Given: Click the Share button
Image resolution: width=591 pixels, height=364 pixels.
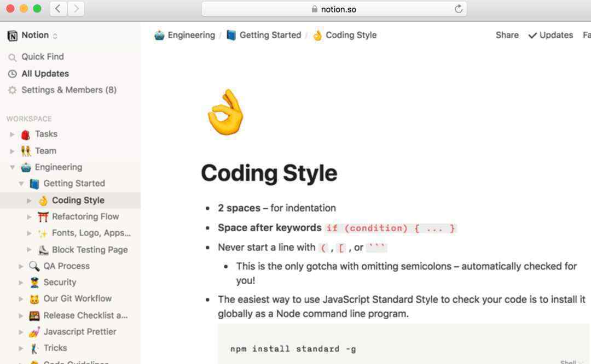Looking at the screenshot, I should coord(507,35).
